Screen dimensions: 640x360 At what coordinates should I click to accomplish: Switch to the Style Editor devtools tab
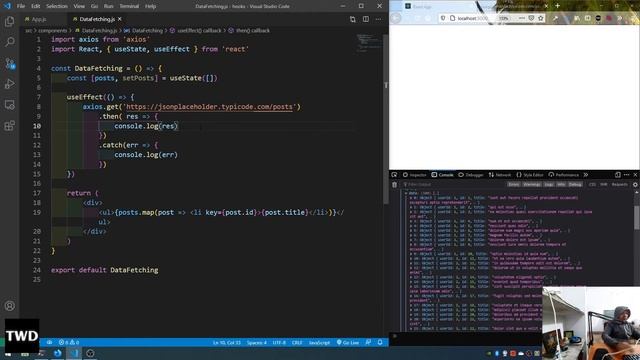pyautogui.click(x=530, y=175)
